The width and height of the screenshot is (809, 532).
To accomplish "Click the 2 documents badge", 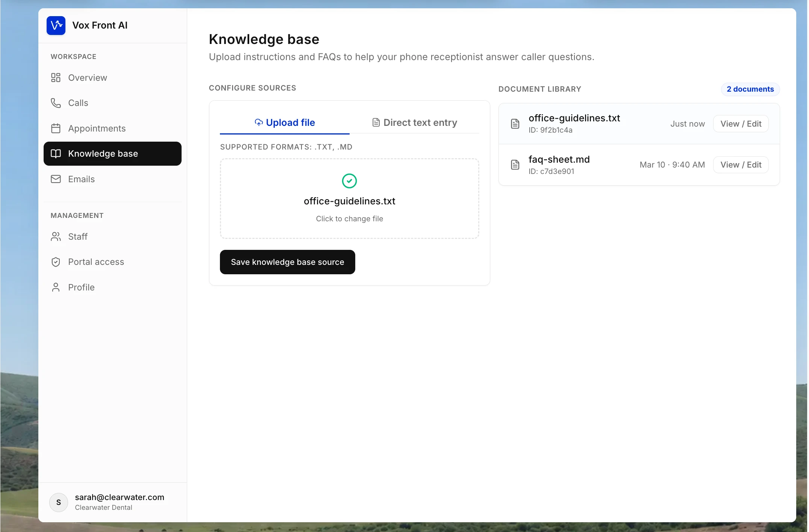I will point(750,89).
